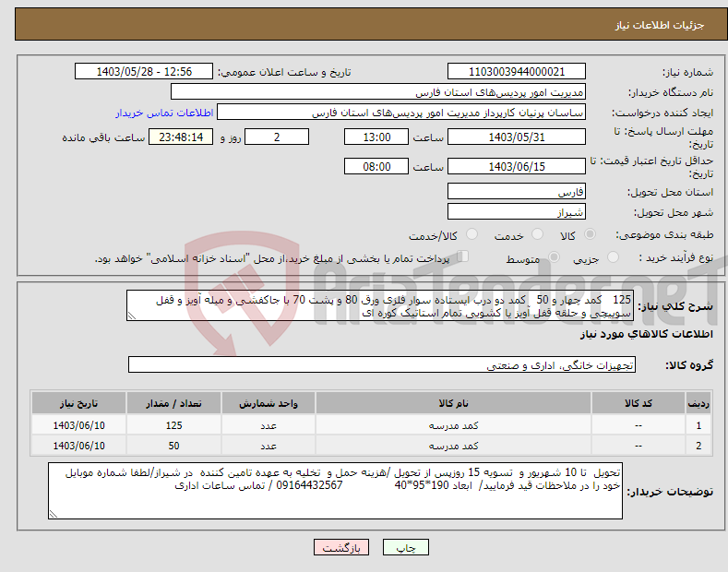Click the شرح کلی نیاز description textarea
Image resolution: width=728 pixels, height=572 pixels.
coord(380,305)
